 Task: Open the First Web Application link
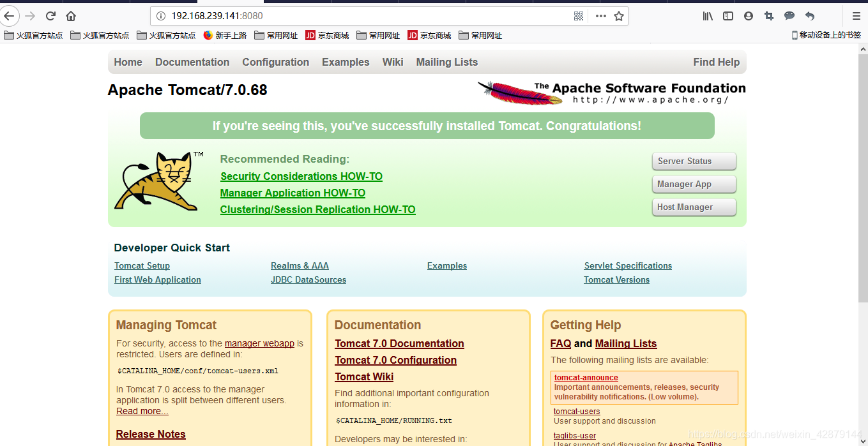pyautogui.click(x=158, y=279)
